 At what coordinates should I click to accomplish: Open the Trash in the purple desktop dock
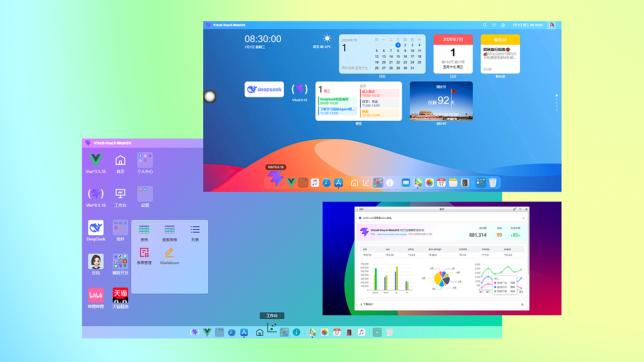[x=389, y=332]
